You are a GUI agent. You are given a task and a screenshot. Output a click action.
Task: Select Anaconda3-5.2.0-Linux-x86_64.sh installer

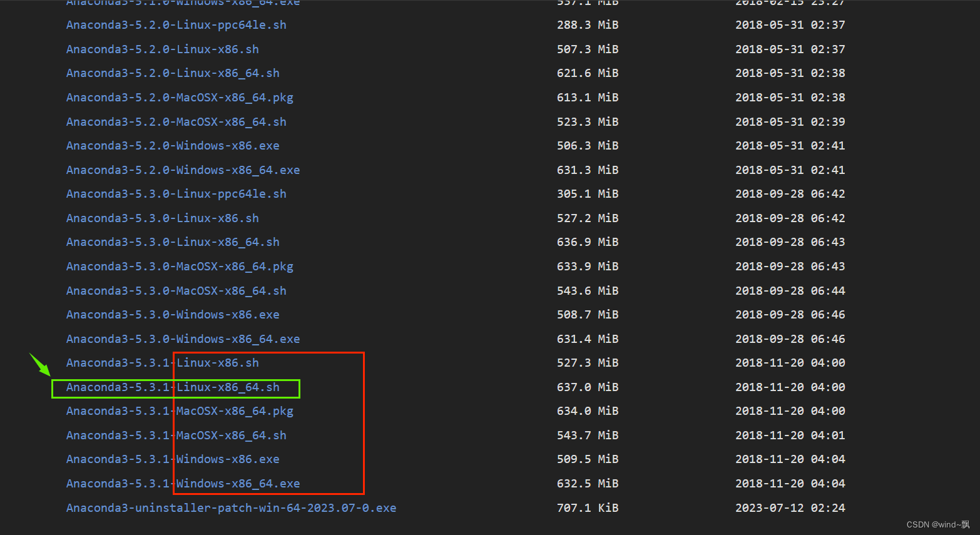[173, 73]
